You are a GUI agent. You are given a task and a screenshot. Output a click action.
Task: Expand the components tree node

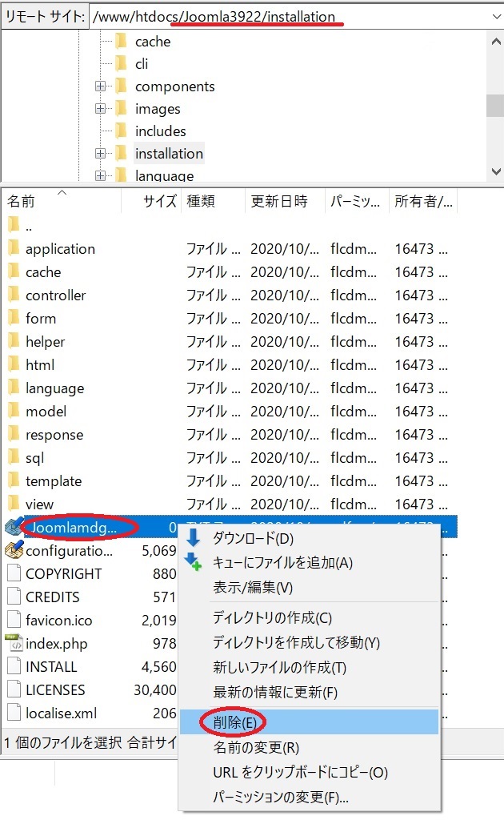[100, 86]
